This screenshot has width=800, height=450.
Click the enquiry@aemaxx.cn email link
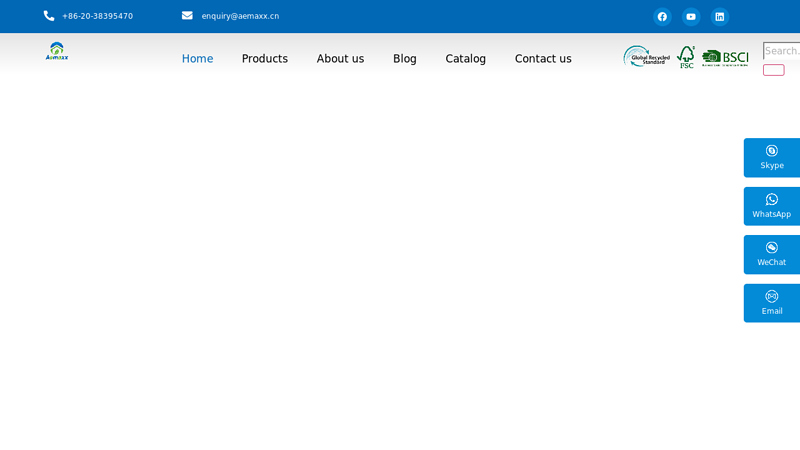click(240, 16)
